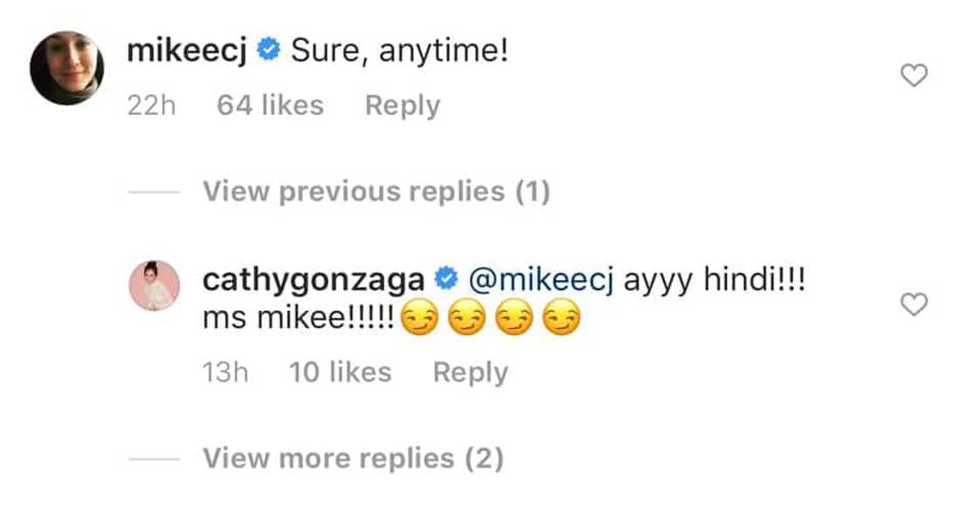Click the 22h timestamp
Viewport: 980px width, 510px height.
point(151,106)
